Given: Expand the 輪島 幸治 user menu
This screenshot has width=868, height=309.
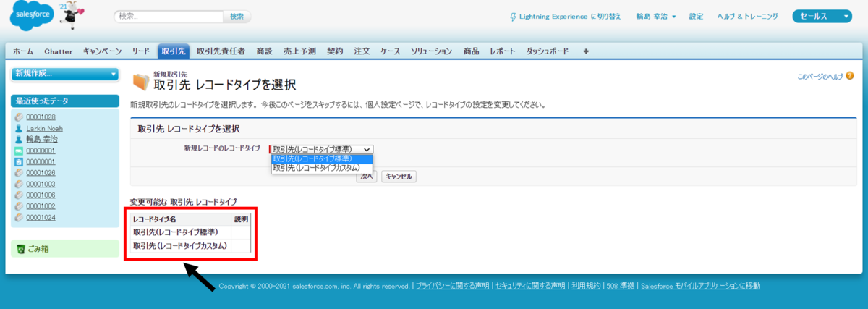Looking at the screenshot, I should pyautogui.click(x=656, y=16).
